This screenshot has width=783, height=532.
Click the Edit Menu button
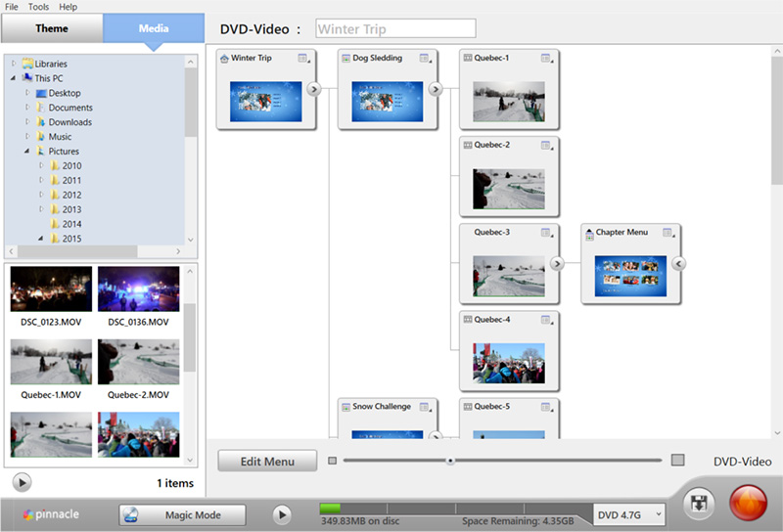(267, 462)
